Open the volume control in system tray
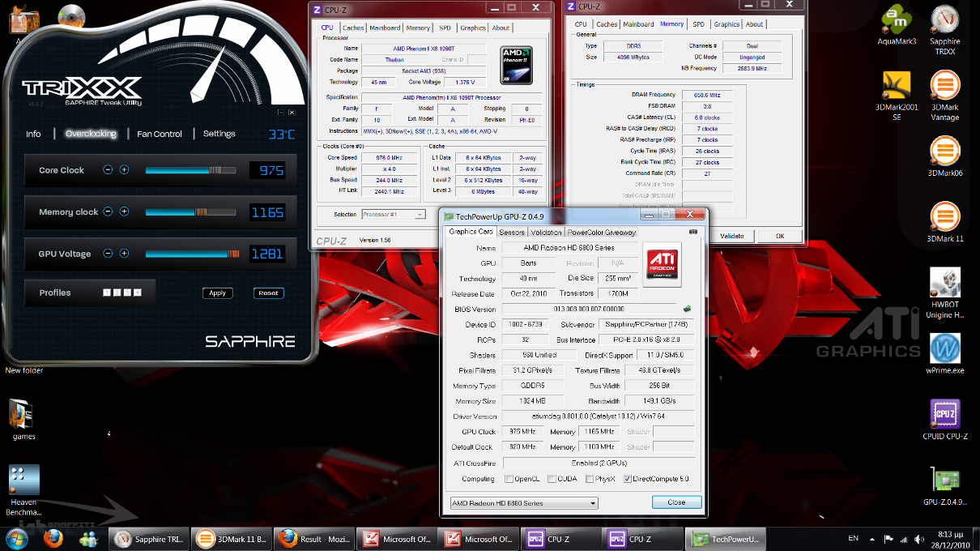This screenshot has height=551, width=980. tap(918, 539)
